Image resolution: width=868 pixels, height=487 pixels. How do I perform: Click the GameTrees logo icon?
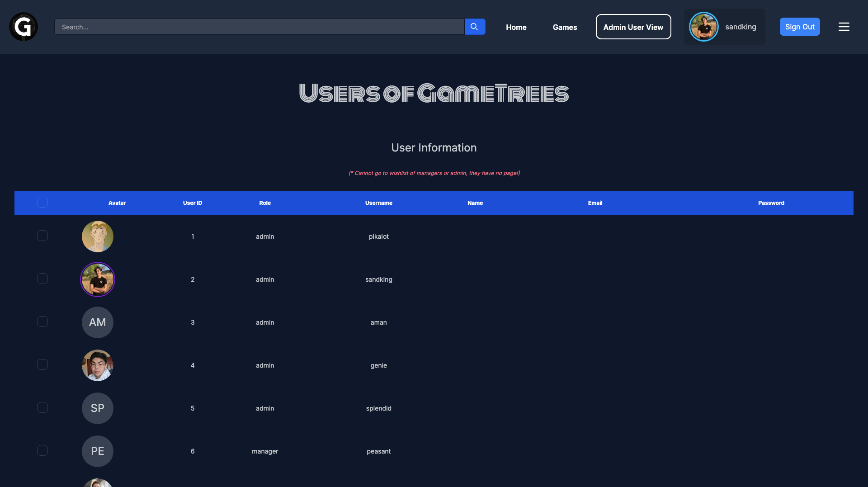[23, 27]
